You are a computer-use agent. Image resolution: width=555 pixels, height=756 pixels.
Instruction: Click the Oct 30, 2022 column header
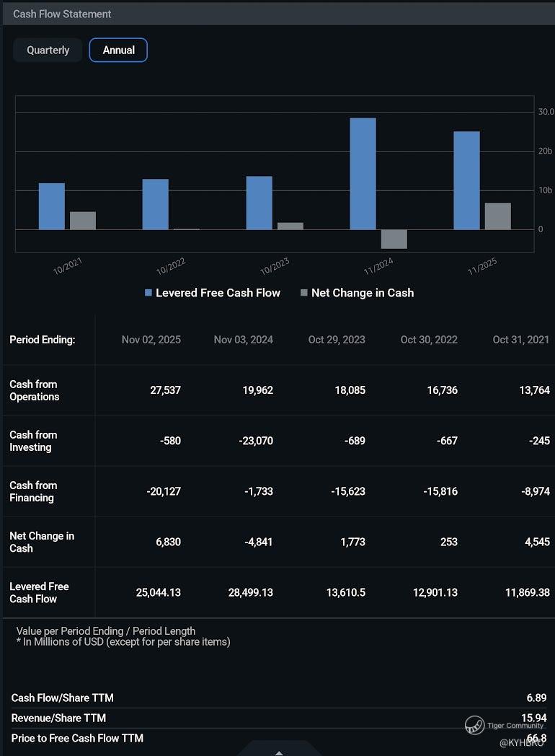[429, 340]
